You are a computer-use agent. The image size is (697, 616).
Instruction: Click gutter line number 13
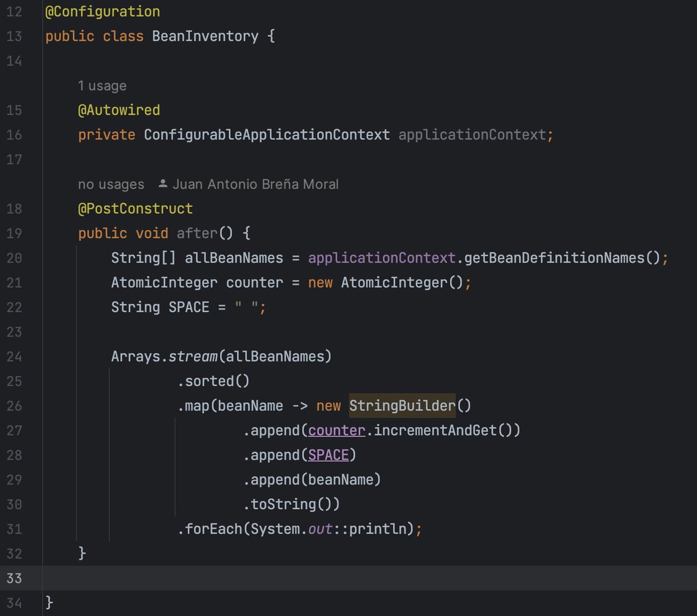tap(14, 36)
